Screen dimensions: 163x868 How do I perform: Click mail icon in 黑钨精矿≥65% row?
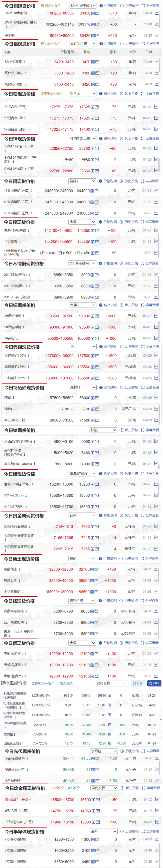click(97, 356)
